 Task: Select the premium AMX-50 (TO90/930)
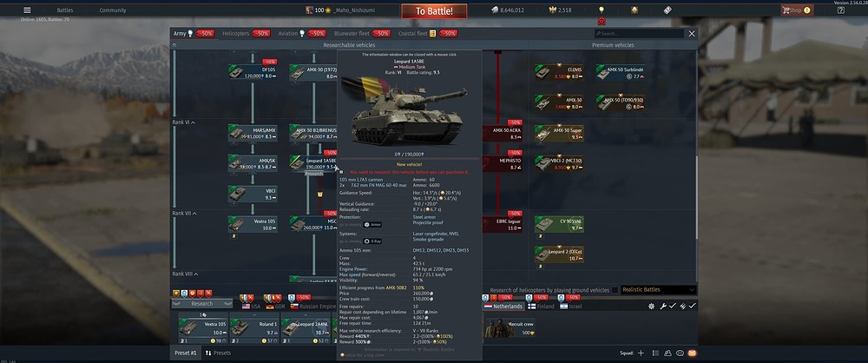point(621,102)
